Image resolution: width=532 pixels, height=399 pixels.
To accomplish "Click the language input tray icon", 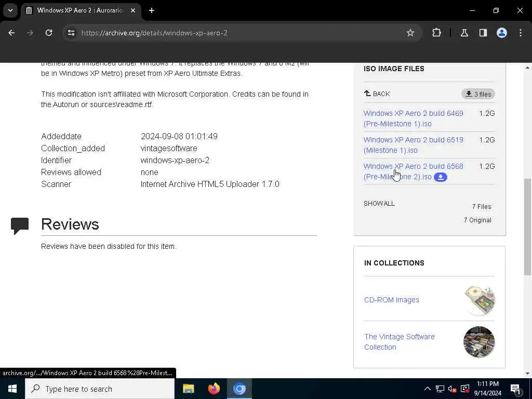I will 465,389.
